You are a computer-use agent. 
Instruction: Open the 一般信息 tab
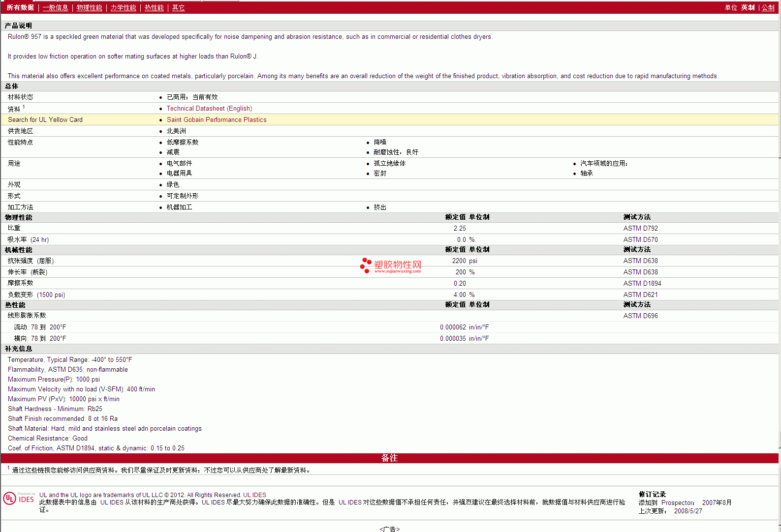(55, 8)
